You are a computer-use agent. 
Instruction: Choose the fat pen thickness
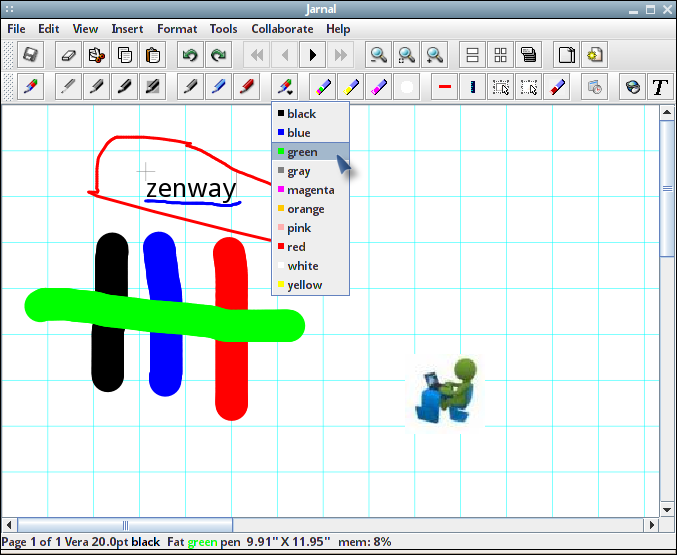coord(153,87)
